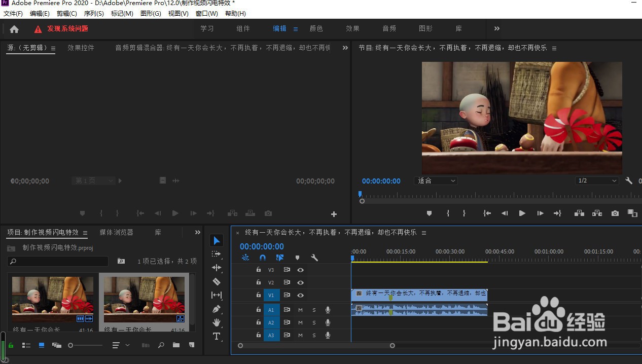Toggle V1 track output eye
Viewport: 642px width, 364px height.
(x=300, y=295)
